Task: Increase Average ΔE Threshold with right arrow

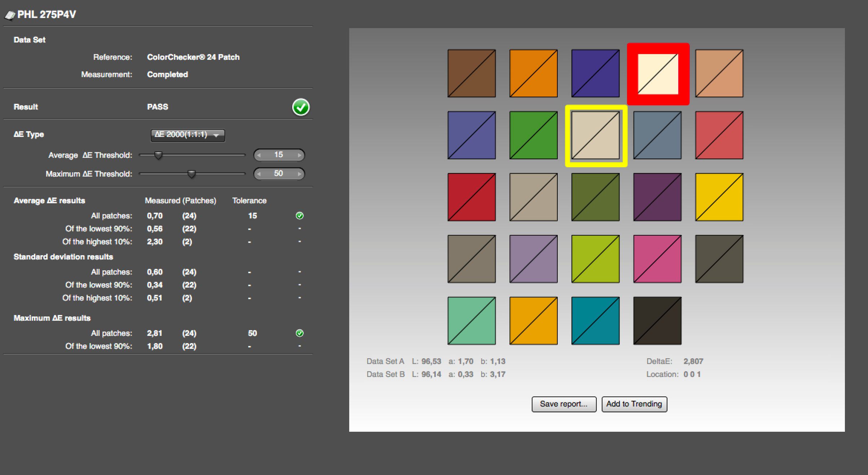Action: pyautogui.click(x=299, y=155)
